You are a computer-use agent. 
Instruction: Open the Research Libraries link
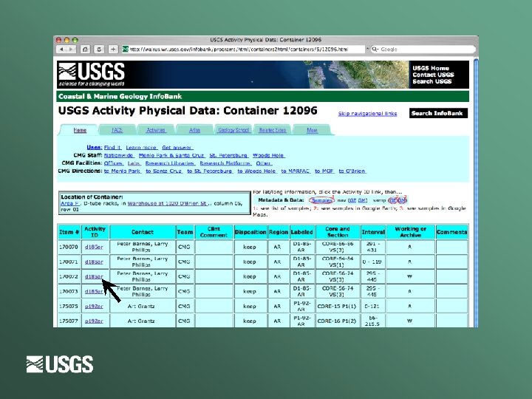point(171,163)
